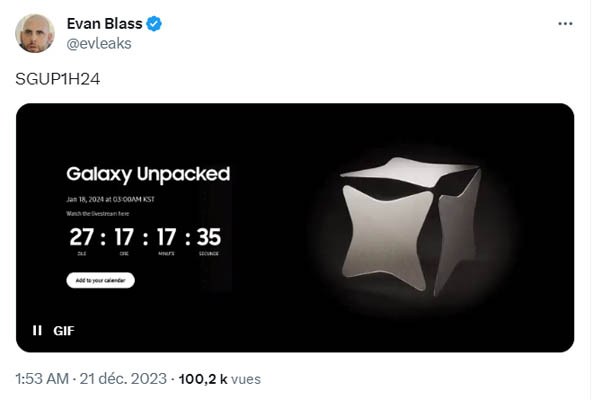Click the GIF label badge

[x=64, y=331]
